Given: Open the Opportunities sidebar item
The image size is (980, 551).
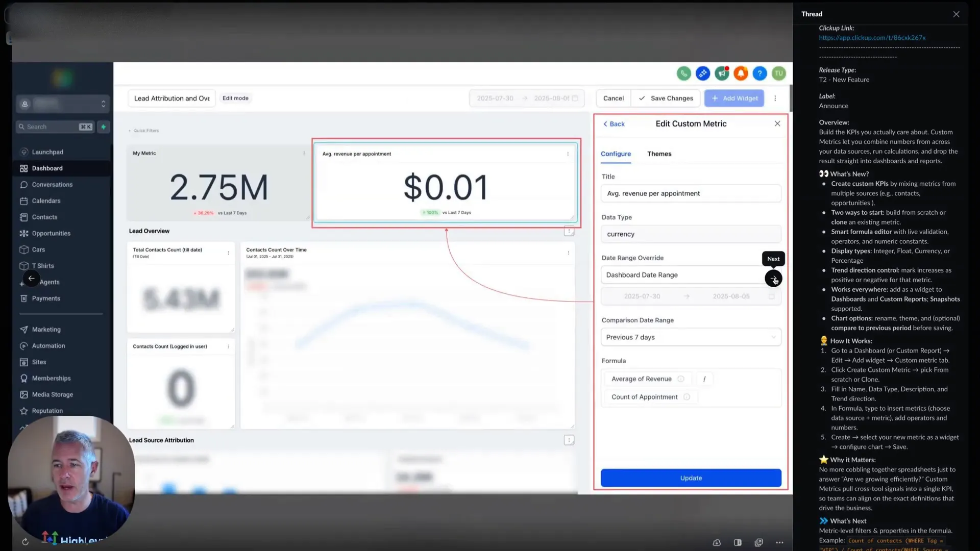Looking at the screenshot, I should click(x=50, y=233).
